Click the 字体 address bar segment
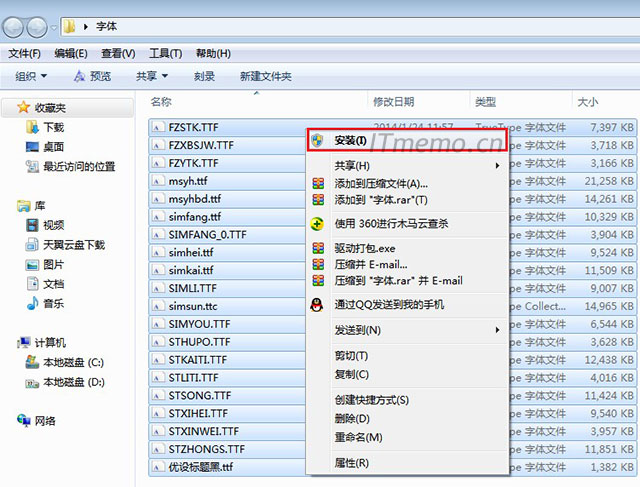Viewport: 640px width, 487px height. coord(107,27)
